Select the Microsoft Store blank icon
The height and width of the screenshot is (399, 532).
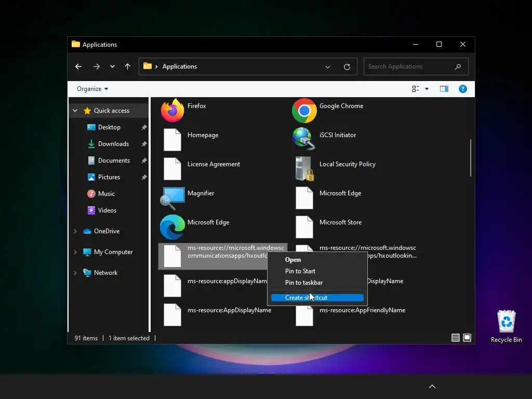pyautogui.click(x=304, y=227)
